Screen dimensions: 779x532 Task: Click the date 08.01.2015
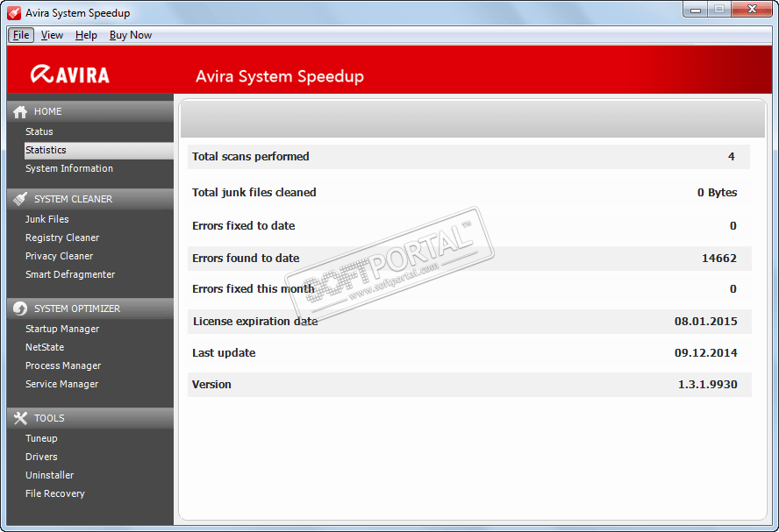click(705, 321)
